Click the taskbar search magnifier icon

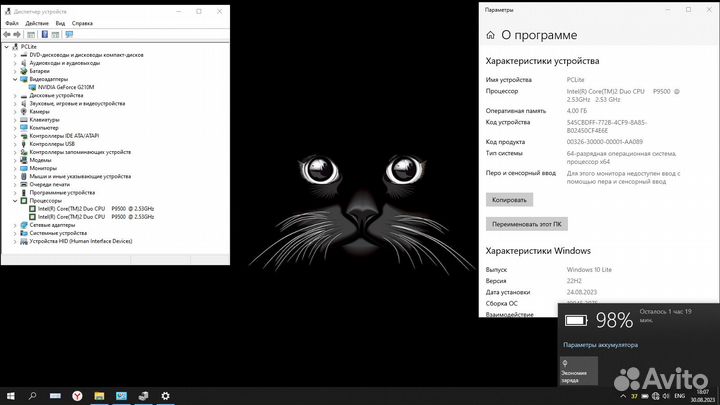(x=33, y=396)
